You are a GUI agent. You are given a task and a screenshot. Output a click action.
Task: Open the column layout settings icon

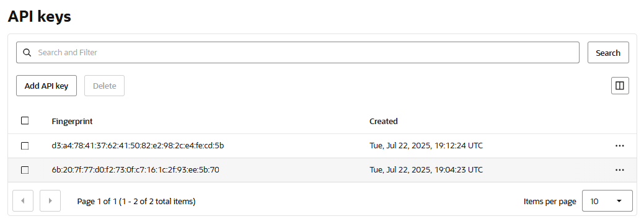620,86
